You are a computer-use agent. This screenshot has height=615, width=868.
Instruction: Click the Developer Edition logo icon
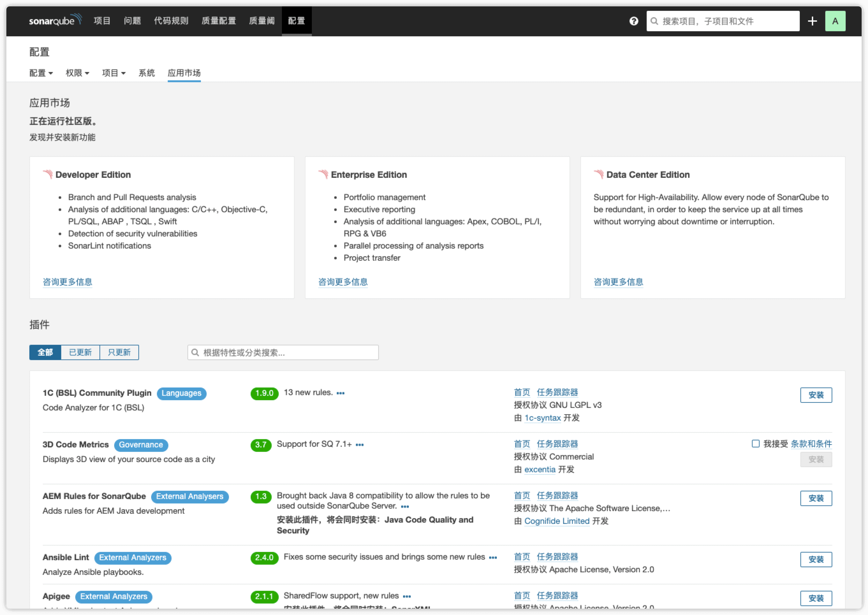pos(48,175)
